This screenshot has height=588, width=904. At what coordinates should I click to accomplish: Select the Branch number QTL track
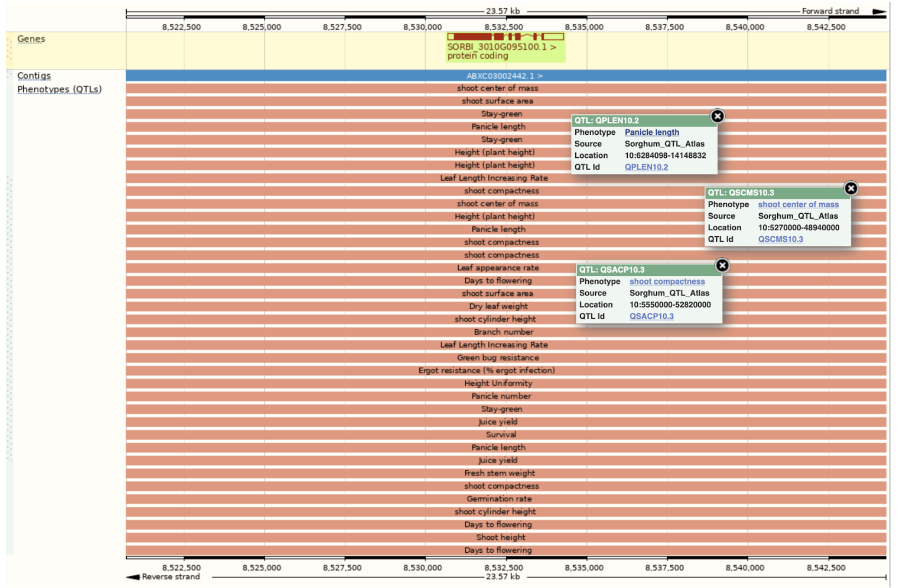(x=506, y=332)
